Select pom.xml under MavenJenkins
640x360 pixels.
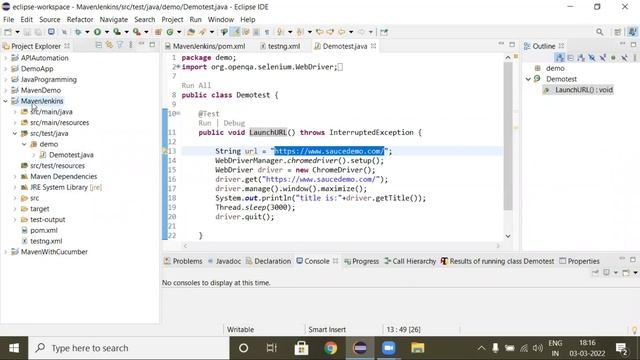(44, 230)
